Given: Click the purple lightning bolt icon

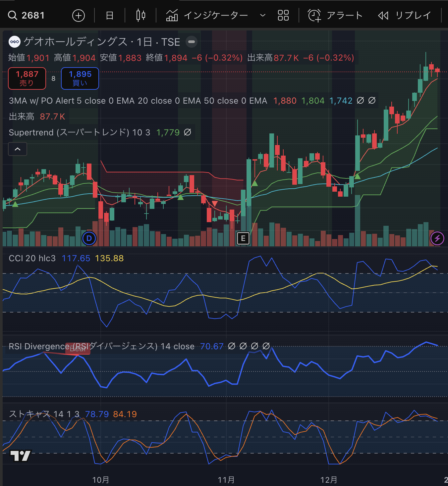Looking at the screenshot, I should (x=437, y=238).
